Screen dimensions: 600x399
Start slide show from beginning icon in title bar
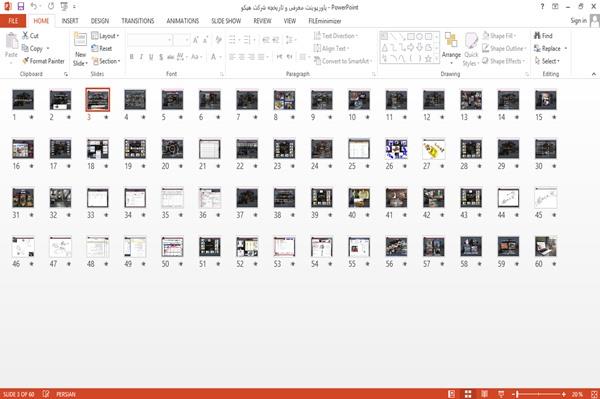click(64, 7)
